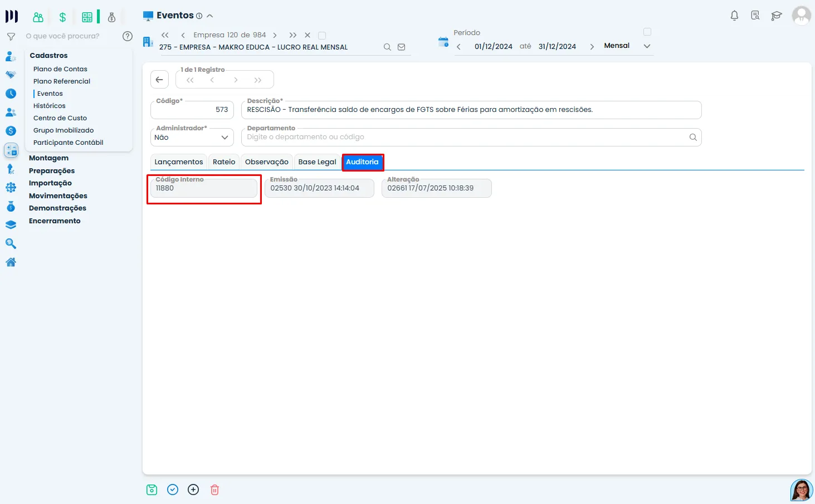The height and width of the screenshot is (504, 815).
Task: Click the filter funnel icon
Action: point(11,36)
